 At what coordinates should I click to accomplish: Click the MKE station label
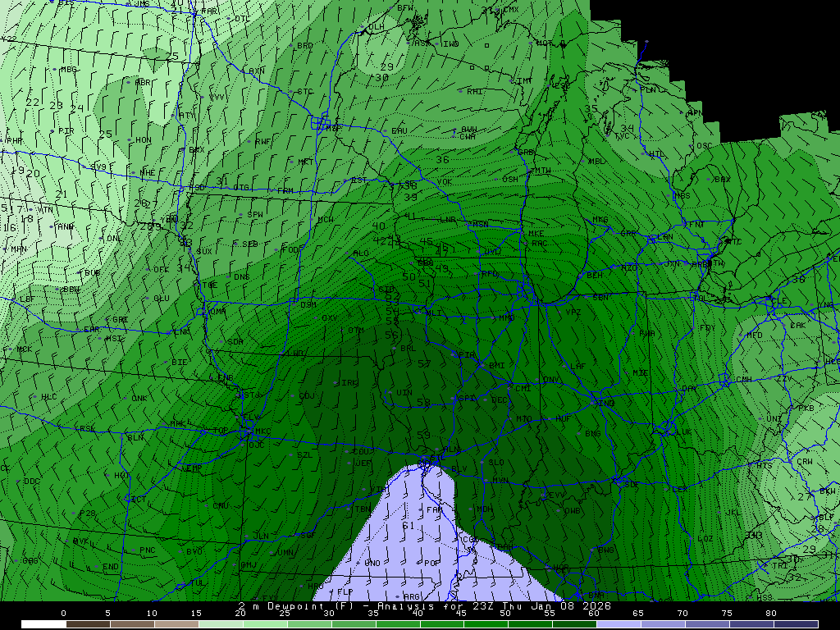pyautogui.click(x=536, y=234)
